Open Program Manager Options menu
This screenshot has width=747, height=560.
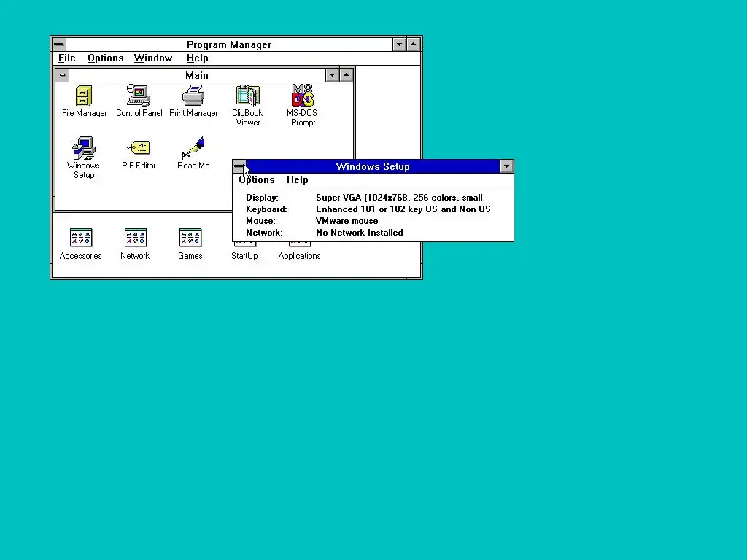click(105, 58)
